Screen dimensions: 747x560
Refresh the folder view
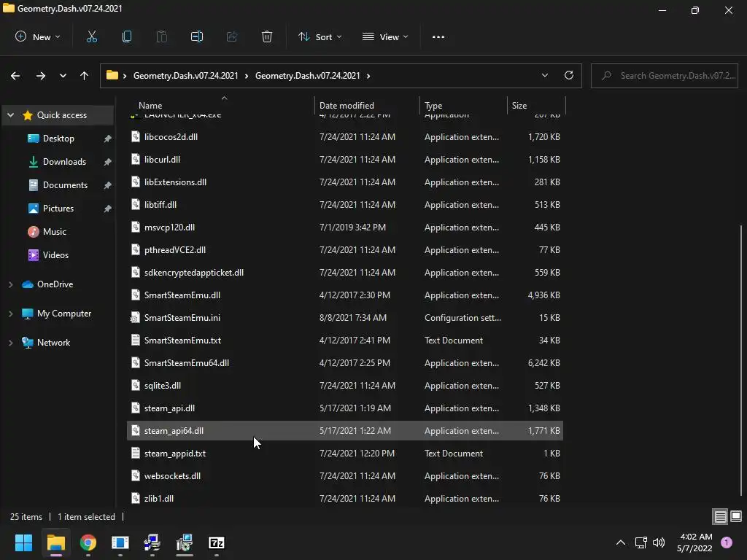point(569,75)
